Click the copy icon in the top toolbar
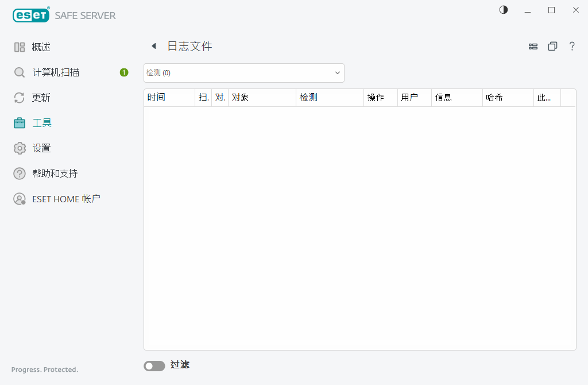 click(x=552, y=46)
